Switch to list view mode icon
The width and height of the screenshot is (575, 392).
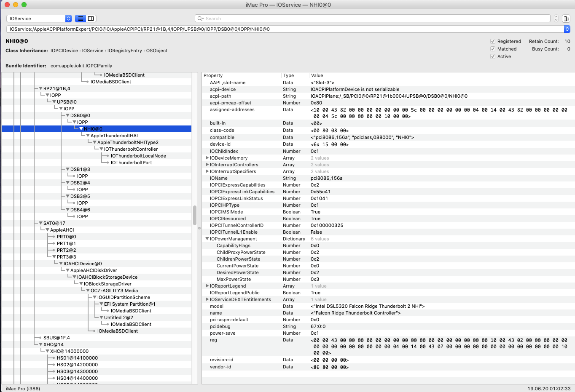[x=81, y=19]
